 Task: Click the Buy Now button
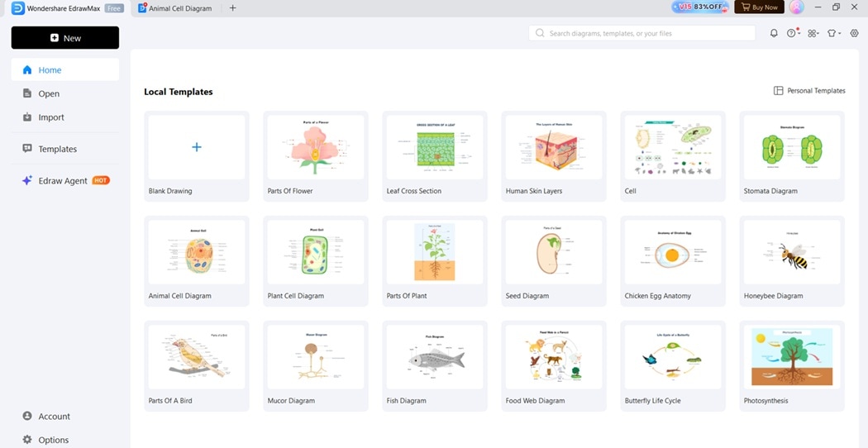(759, 7)
